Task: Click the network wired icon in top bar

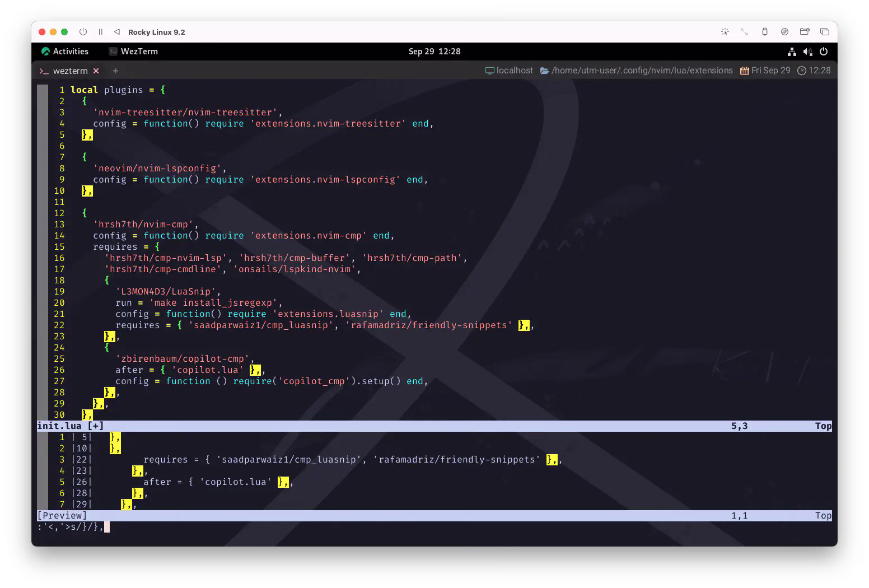Action: tap(792, 52)
